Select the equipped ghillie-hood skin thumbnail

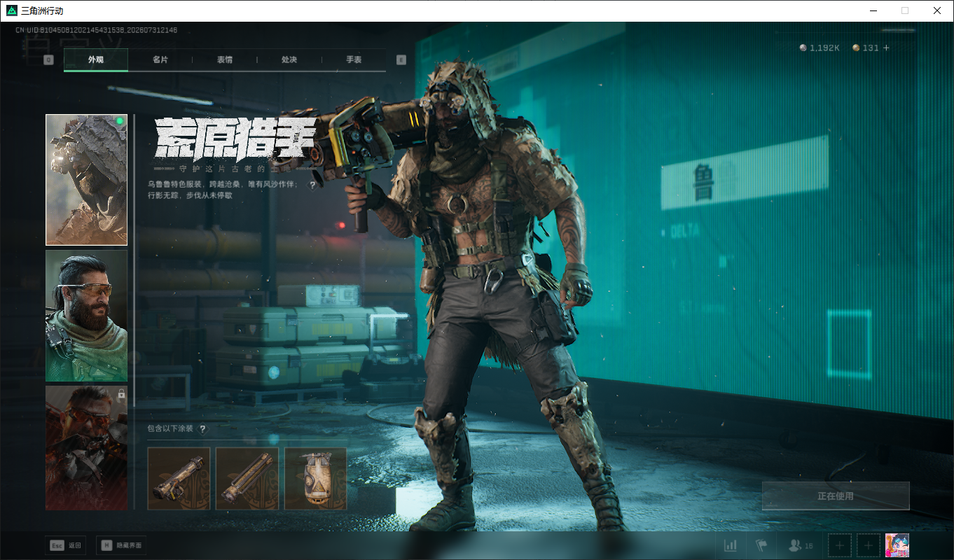point(87,180)
